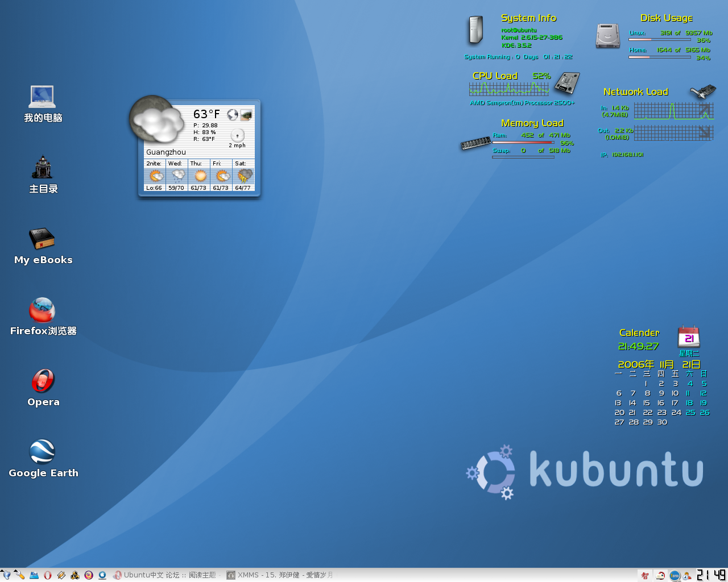
Task: Click the Home disk usage bar
Action: pos(659,57)
